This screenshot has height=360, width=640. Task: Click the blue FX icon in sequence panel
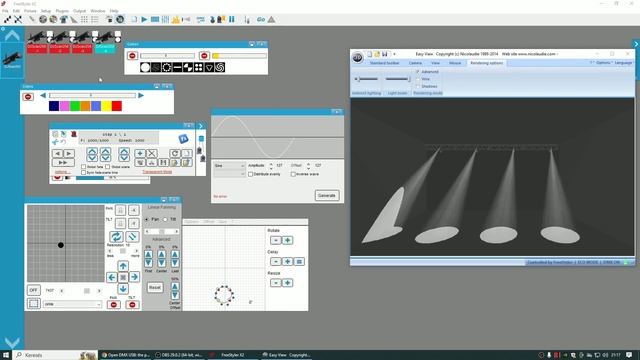tap(183, 139)
